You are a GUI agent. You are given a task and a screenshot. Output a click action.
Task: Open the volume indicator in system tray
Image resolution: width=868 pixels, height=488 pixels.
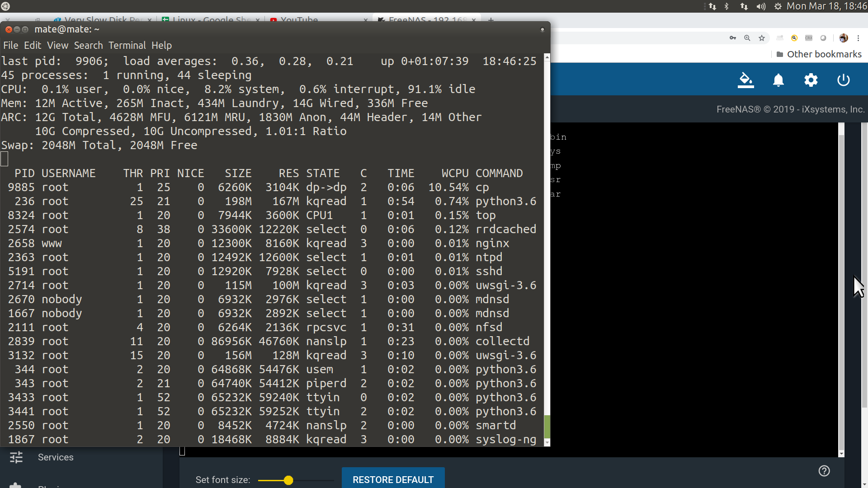click(761, 6)
